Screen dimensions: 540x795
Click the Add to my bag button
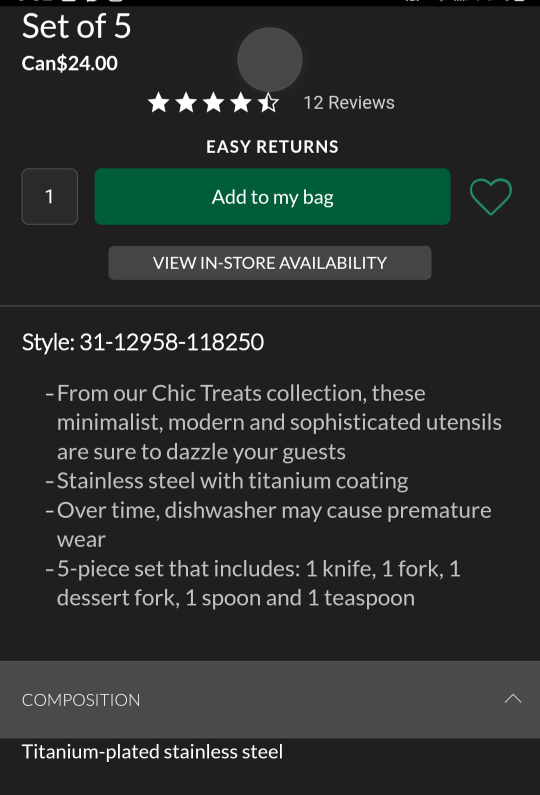pos(272,197)
